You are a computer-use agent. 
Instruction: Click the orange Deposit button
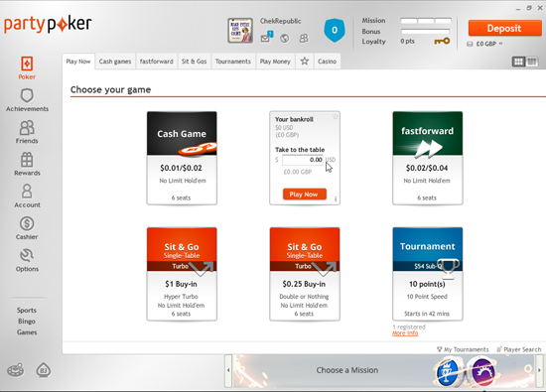coord(504,28)
